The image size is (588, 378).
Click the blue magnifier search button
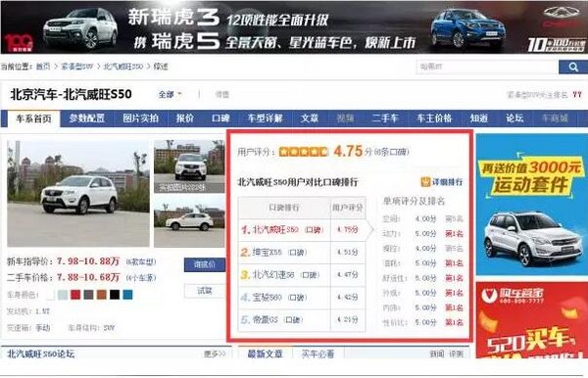tap(573, 67)
